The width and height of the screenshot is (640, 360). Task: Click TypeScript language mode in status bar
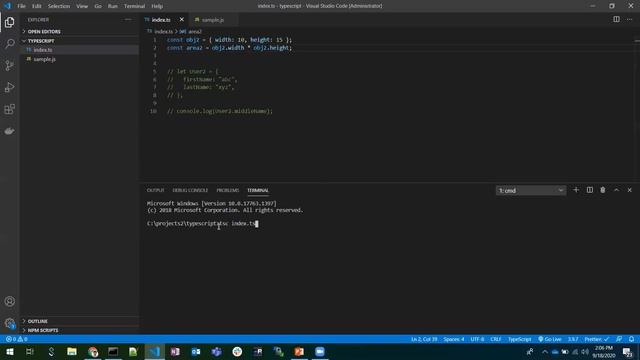pos(519,339)
